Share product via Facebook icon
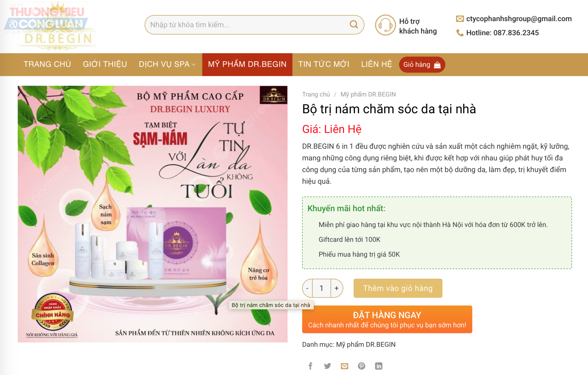This screenshot has width=588, height=375. coord(310,366)
